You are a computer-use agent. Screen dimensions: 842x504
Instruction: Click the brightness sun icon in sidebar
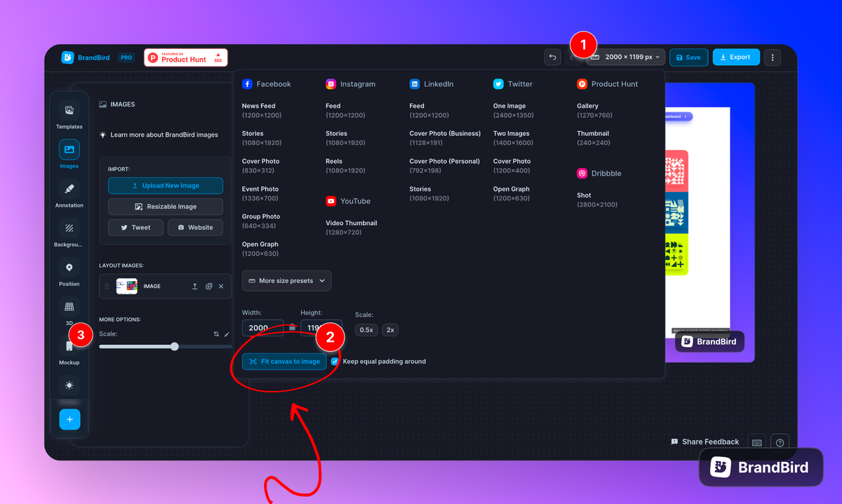click(69, 386)
